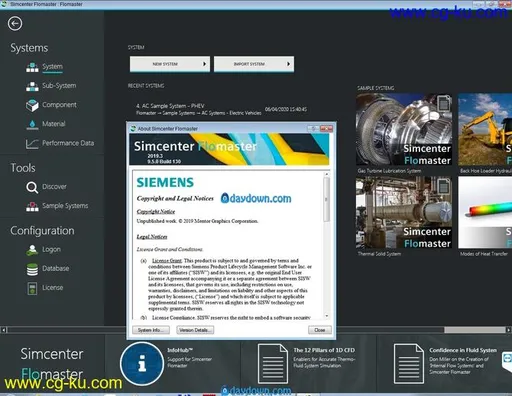Click the back arrow circle icon

tap(15, 24)
